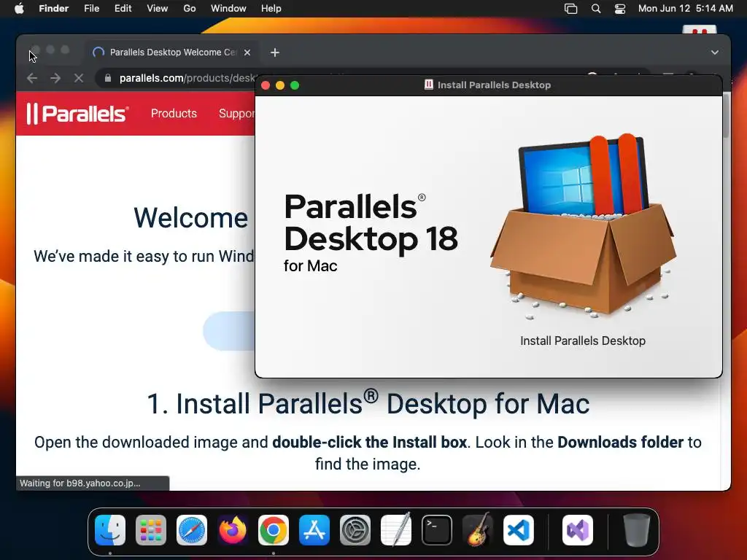Open the Finder menu
The height and width of the screenshot is (560, 747).
point(54,9)
